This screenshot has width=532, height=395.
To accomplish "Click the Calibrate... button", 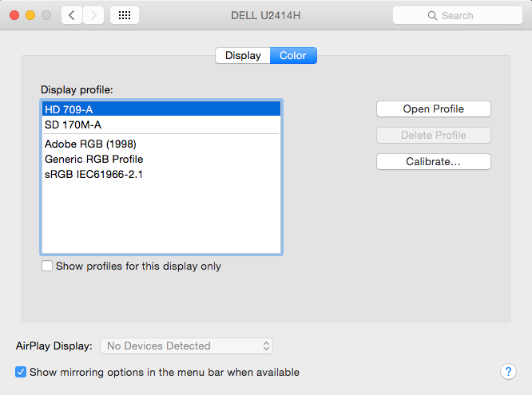I will click(x=433, y=161).
